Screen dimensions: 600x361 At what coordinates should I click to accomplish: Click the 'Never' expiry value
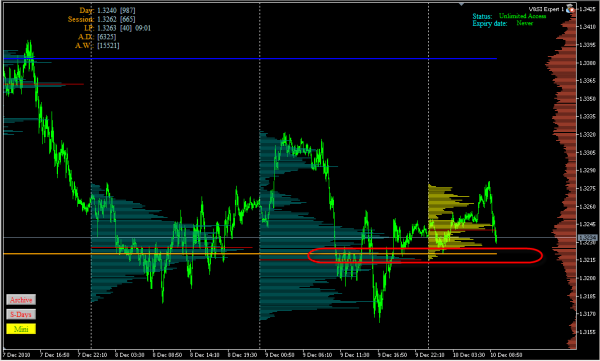(525, 23)
